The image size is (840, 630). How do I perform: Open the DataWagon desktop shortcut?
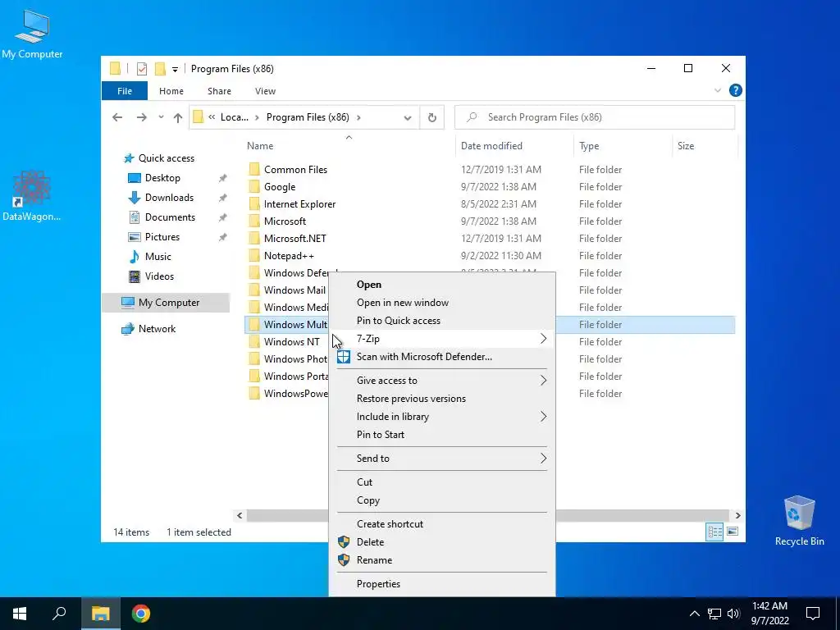(32, 195)
